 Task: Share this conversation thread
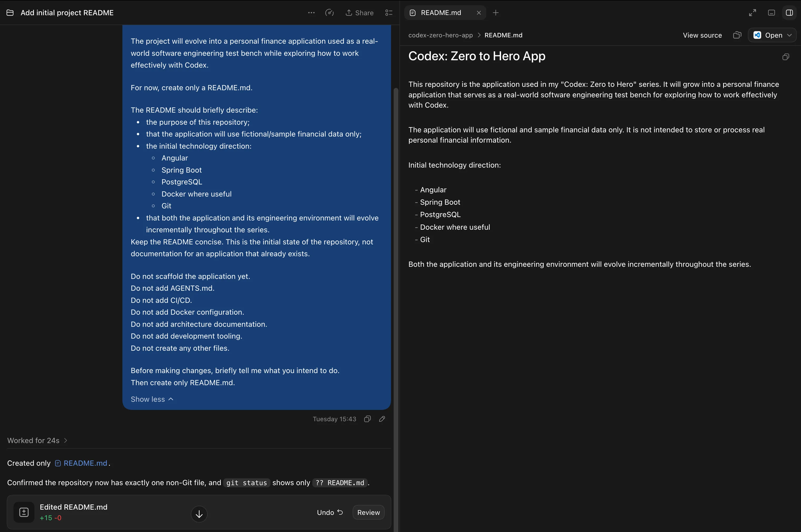coord(360,13)
